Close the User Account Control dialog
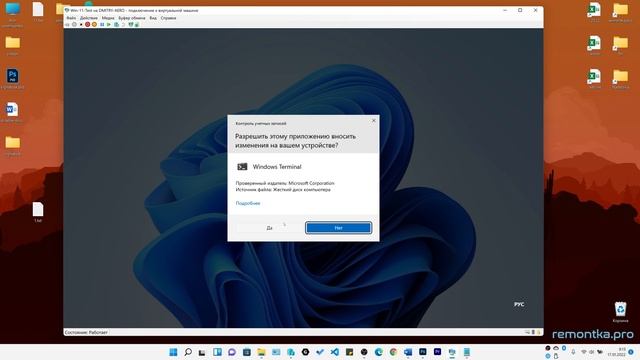640x360 pixels. click(x=373, y=120)
